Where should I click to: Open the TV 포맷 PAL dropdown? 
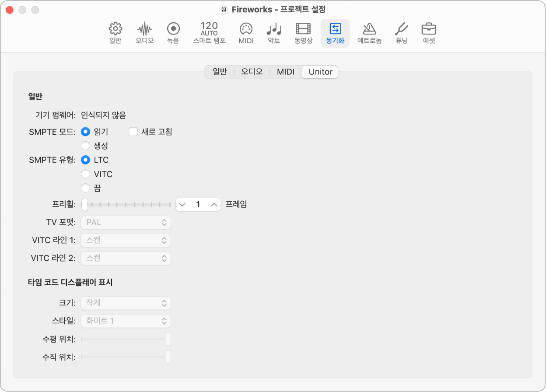coord(126,222)
